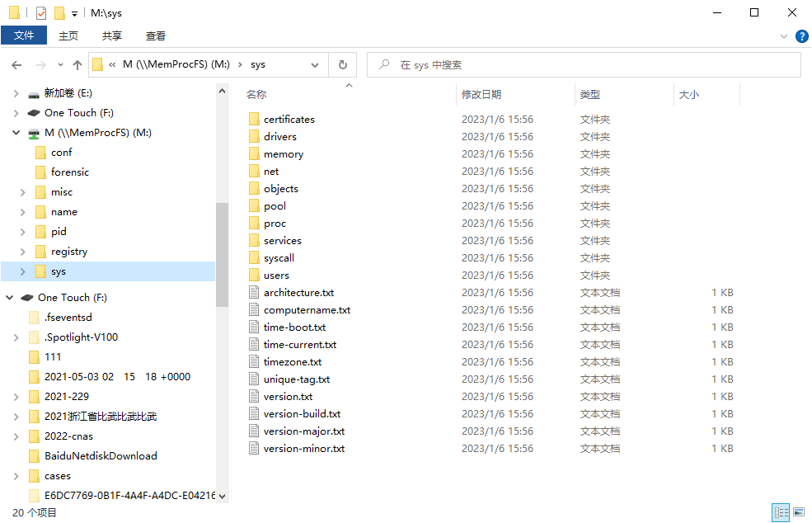812x523 pixels.
Task: Click the drivers folder icon
Action: [254, 136]
